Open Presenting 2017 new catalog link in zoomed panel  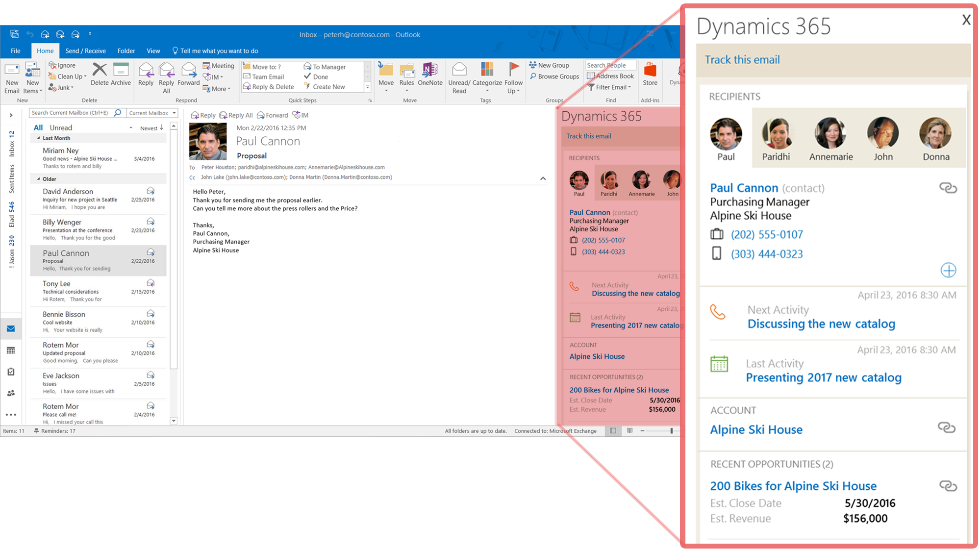pyautogui.click(x=823, y=377)
